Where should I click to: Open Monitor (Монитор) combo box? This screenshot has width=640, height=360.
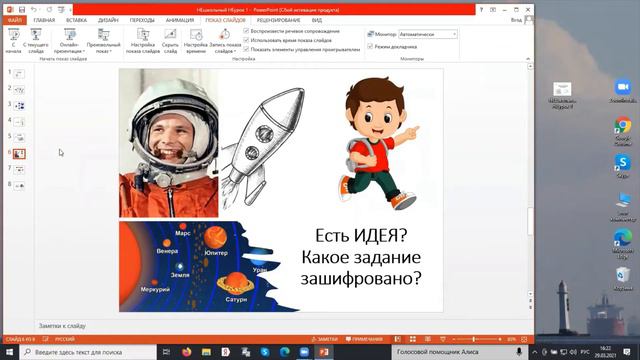[428, 34]
